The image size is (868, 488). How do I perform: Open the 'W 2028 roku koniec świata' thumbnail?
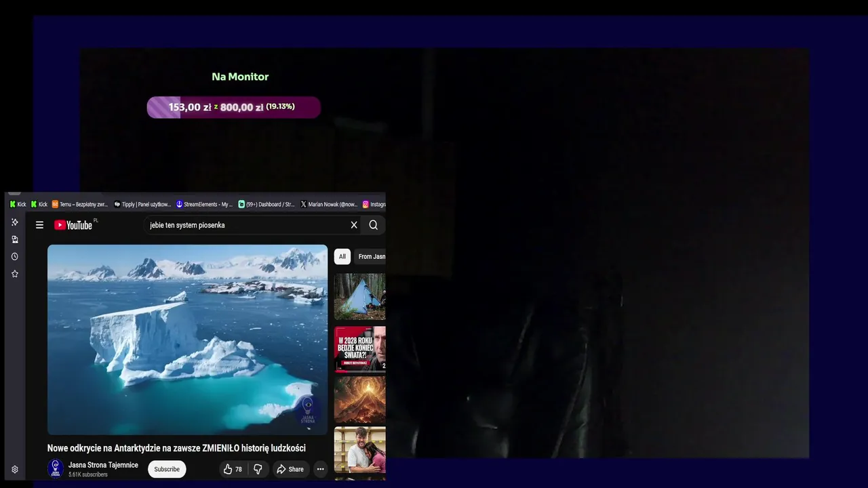tap(360, 349)
